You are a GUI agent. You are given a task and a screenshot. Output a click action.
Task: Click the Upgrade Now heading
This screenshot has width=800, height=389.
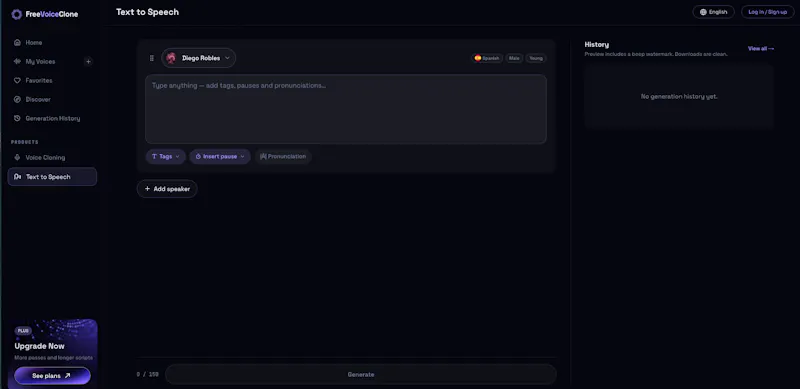tap(39, 346)
